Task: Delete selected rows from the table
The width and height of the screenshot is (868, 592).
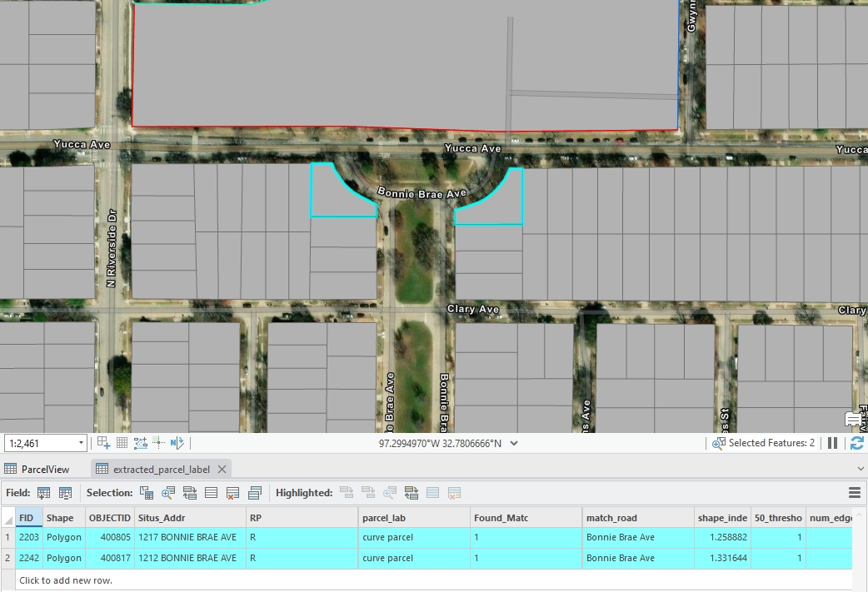Action: click(x=233, y=493)
